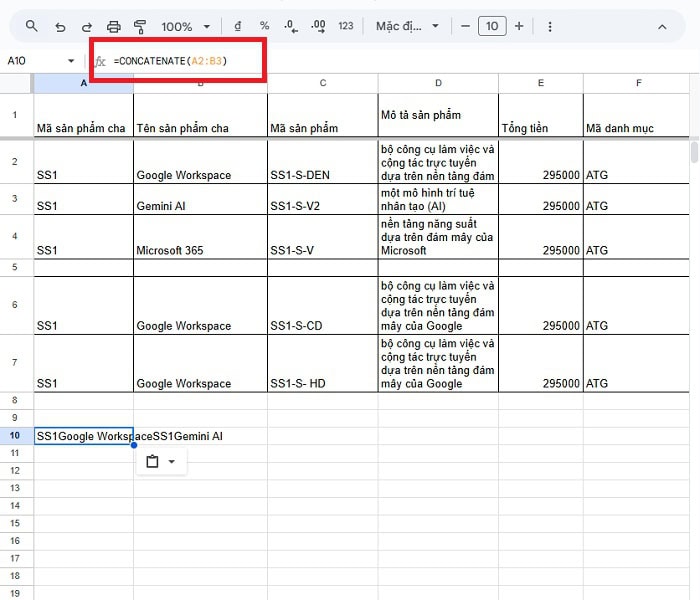Decrease font size with minus button
Screen dimensions: 700x600
[x=464, y=26]
